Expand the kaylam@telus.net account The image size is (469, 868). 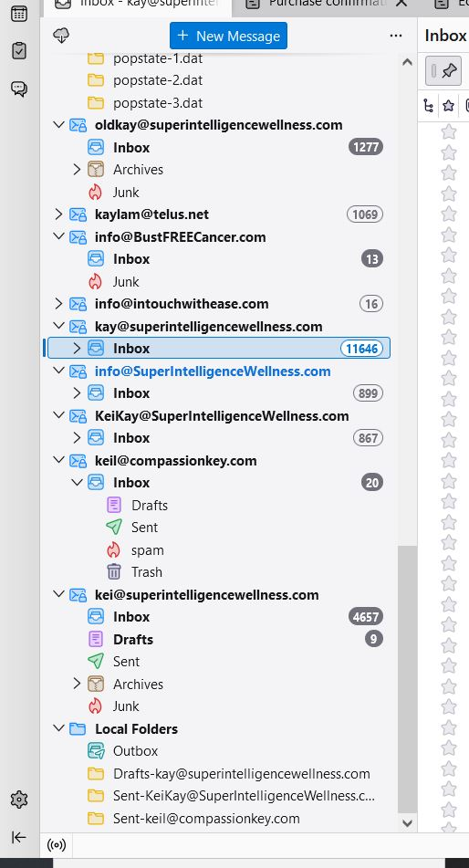(58, 214)
